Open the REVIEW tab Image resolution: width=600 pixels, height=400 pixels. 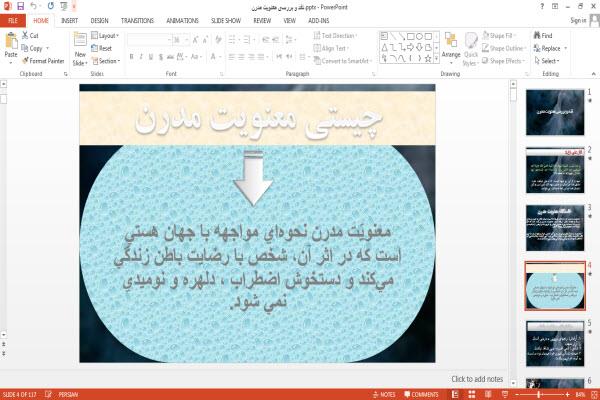[x=262, y=21]
